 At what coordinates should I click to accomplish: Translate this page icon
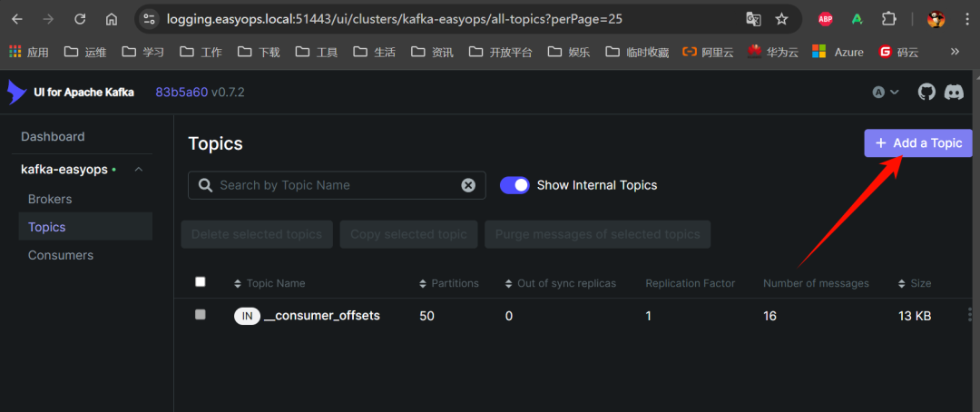point(753,19)
